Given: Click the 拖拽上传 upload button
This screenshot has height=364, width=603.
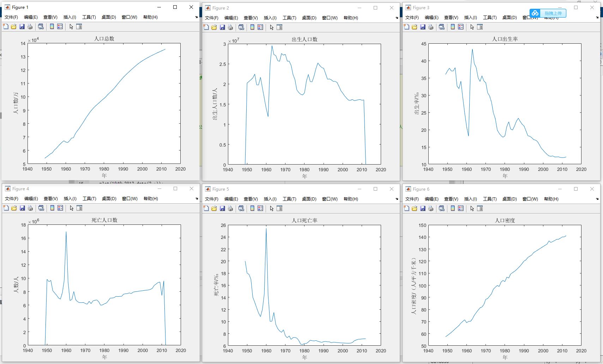Looking at the screenshot, I should pos(553,13).
